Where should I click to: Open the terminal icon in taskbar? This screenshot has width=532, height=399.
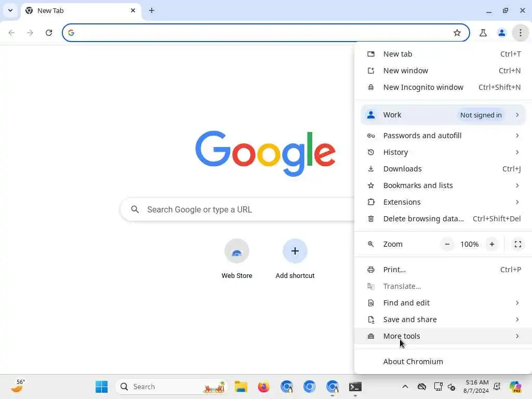[x=355, y=387]
